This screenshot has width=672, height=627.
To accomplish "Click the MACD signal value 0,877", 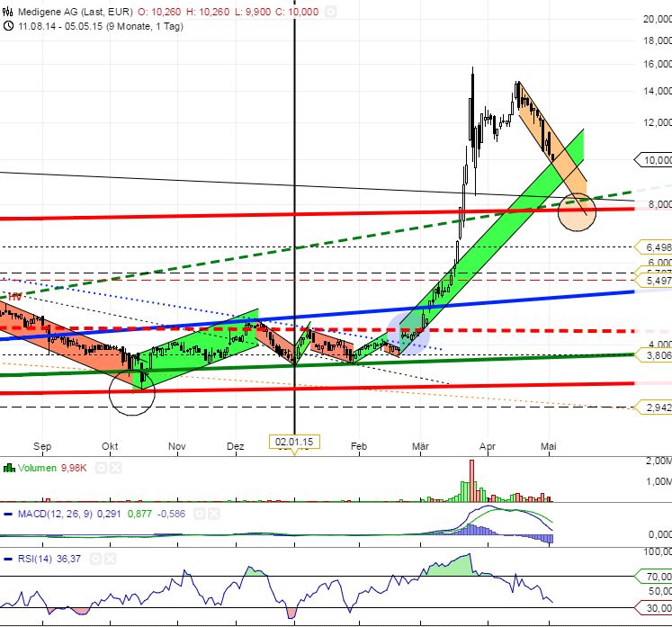I will [x=139, y=514].
